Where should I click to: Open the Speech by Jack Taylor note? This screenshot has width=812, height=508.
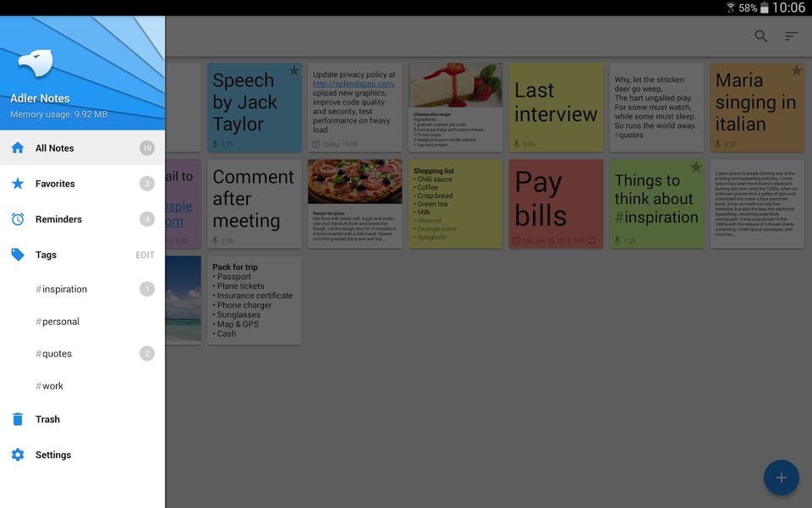(x=255, y=108)
